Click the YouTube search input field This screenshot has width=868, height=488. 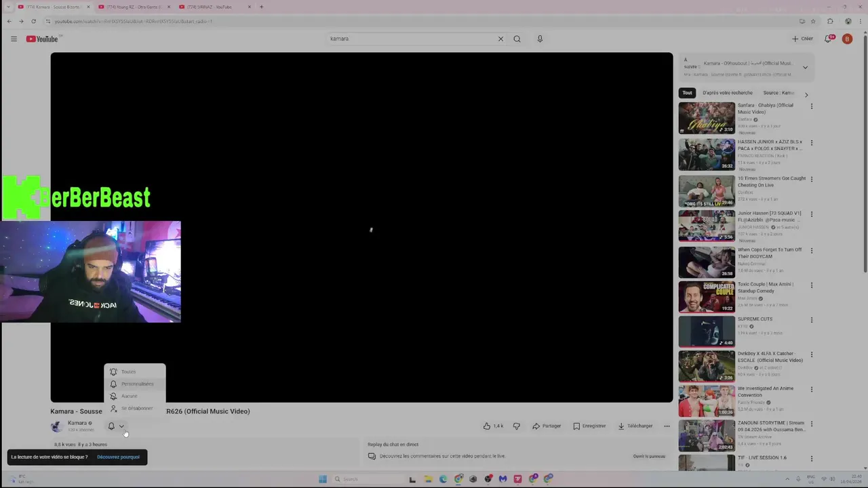coord(411,39)
